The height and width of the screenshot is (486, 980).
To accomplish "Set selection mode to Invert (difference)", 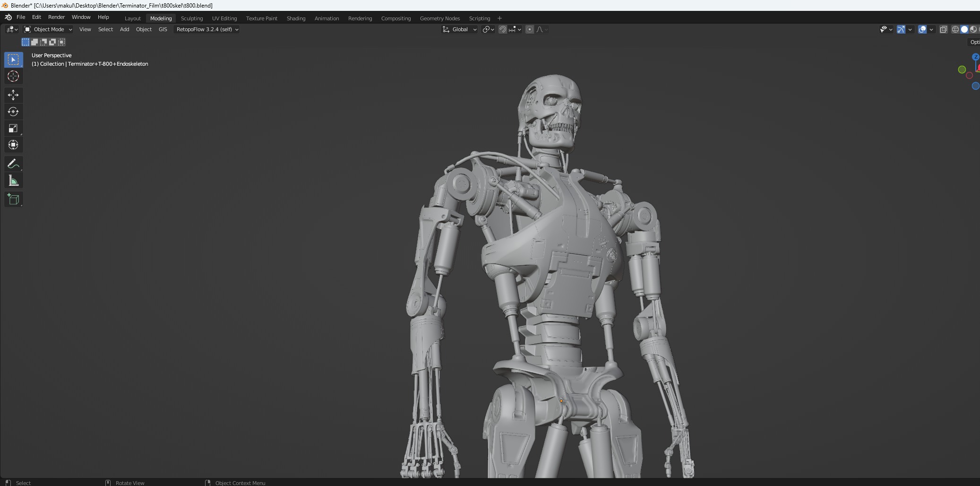I will tap(52, 42).
